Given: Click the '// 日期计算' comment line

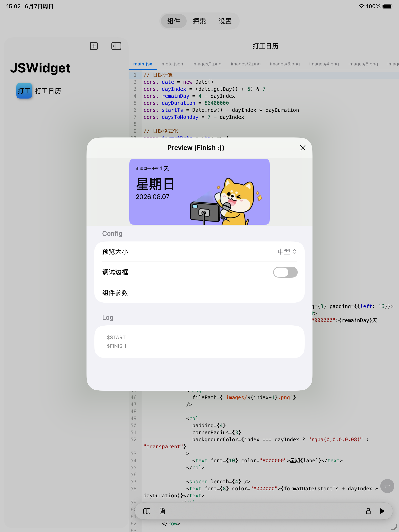Looking at the screenshot, I should [158, 75].
